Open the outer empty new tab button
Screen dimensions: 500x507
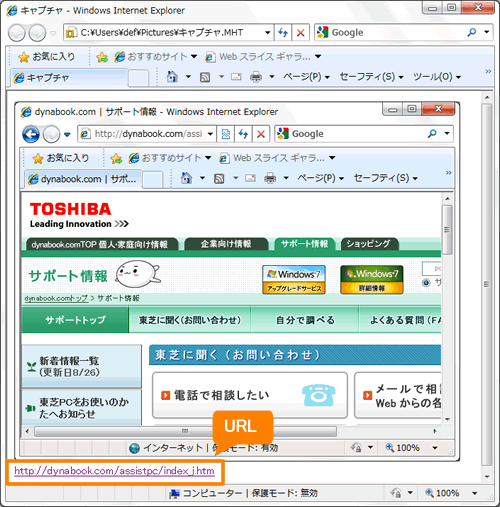tap(138, 79)
